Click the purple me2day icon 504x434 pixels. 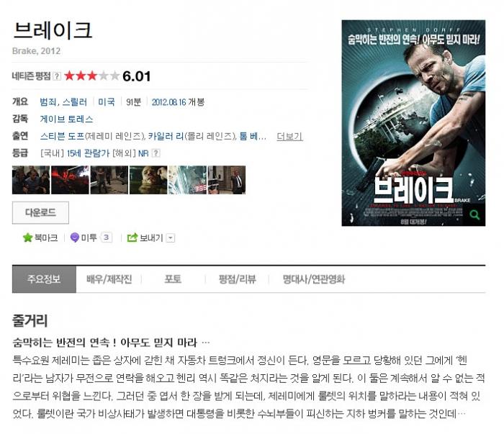point(75,238)
